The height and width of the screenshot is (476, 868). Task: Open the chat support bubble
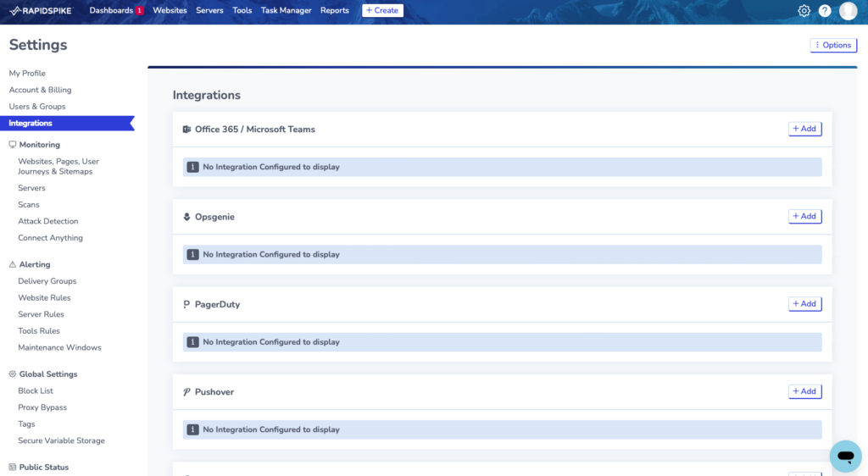[x=845, y=457]
